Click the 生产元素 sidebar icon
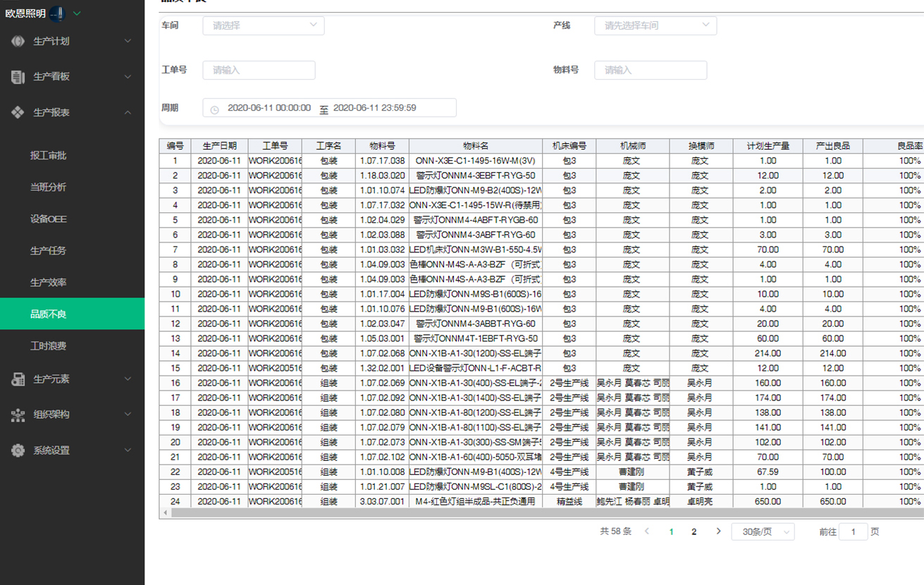Viewport: 924px width, 585px height. click(18, 379)
